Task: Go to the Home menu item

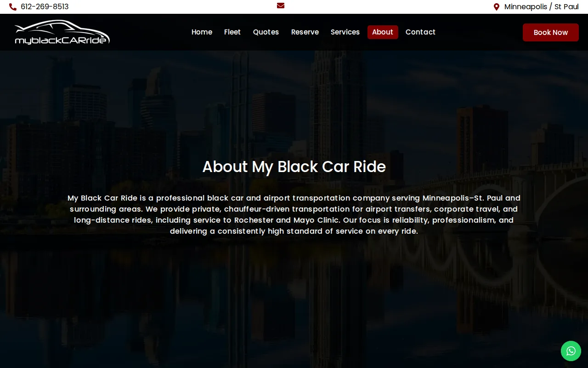Action: [202, 32]
